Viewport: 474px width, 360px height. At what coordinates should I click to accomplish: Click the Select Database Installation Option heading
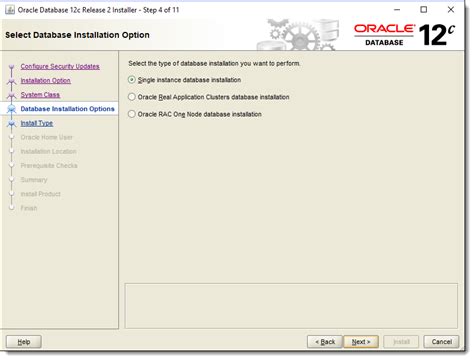click(77, 35)
